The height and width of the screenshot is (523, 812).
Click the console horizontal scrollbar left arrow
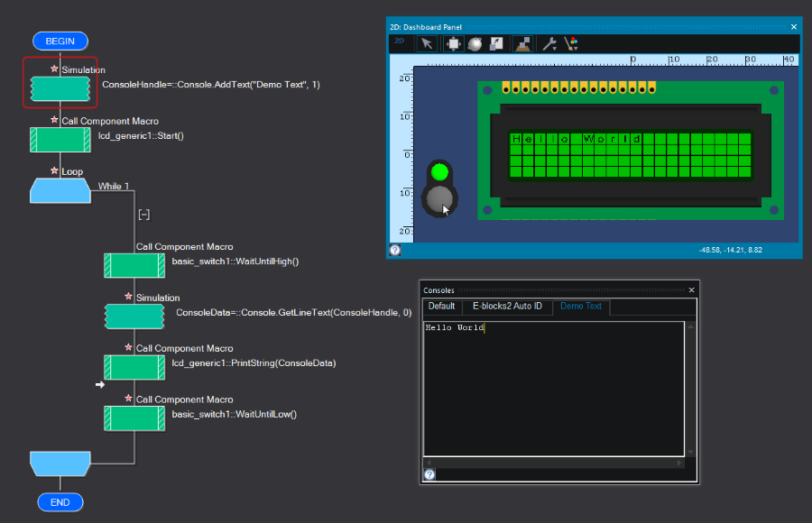pyautogui.click(x=429, y=463)
